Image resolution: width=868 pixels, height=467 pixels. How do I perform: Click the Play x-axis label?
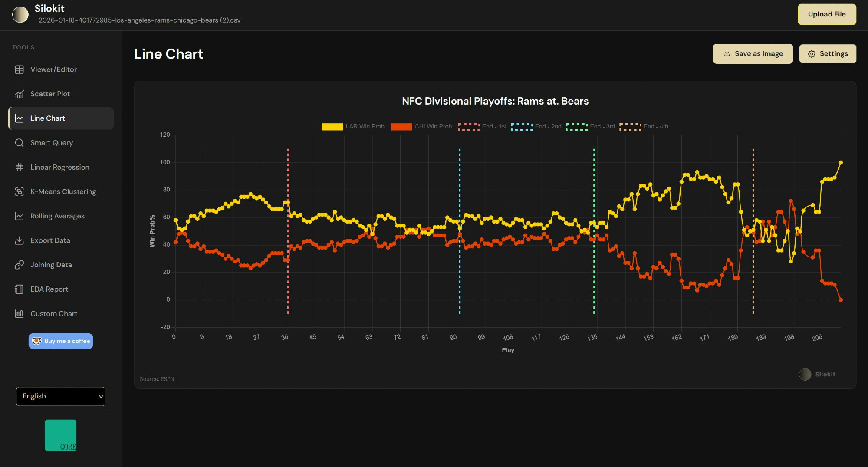(508, 350)
